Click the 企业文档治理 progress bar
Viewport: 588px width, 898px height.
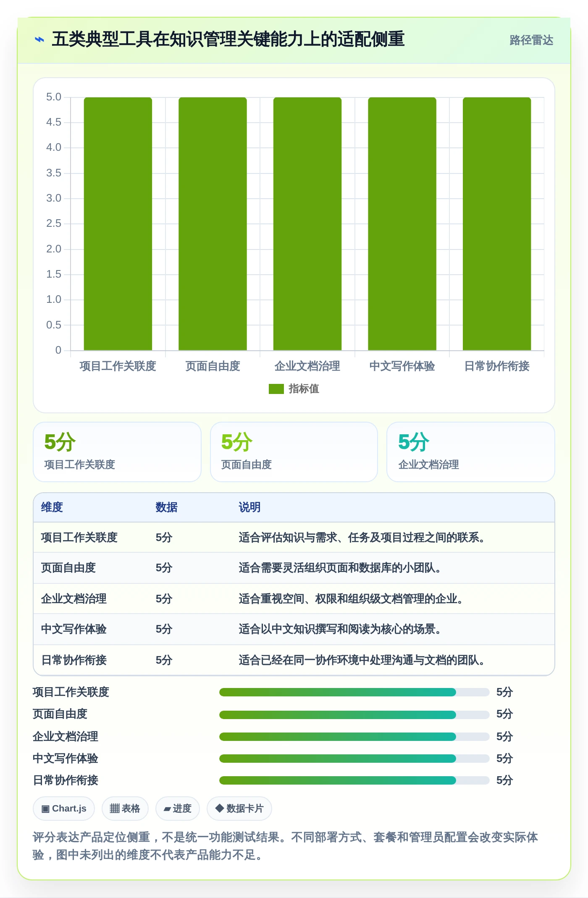[354, 736]
